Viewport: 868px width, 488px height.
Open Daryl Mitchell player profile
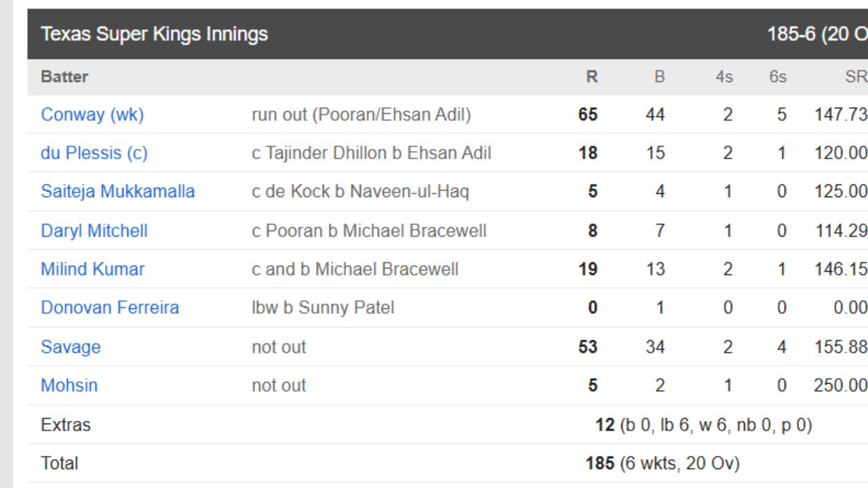tap(94, 231)
